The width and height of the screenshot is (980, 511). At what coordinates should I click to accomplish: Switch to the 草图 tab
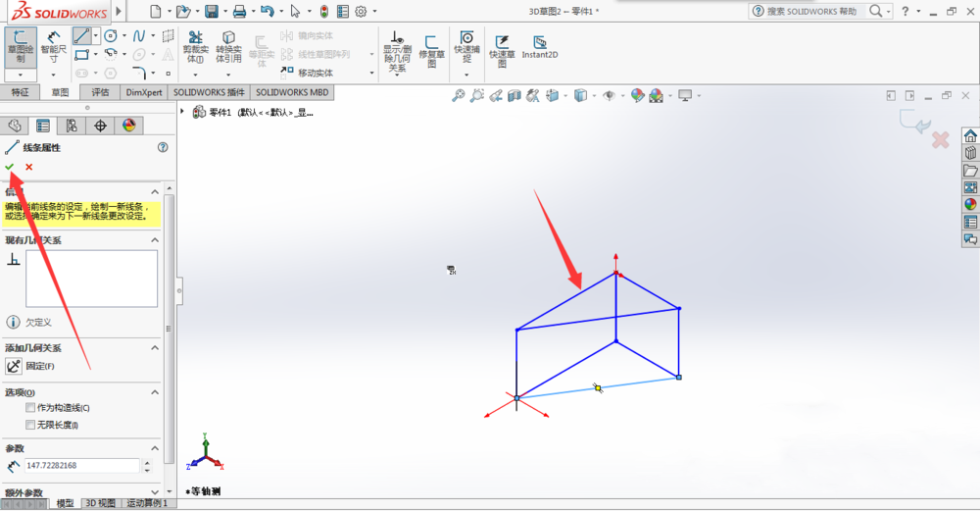[60, 92]
